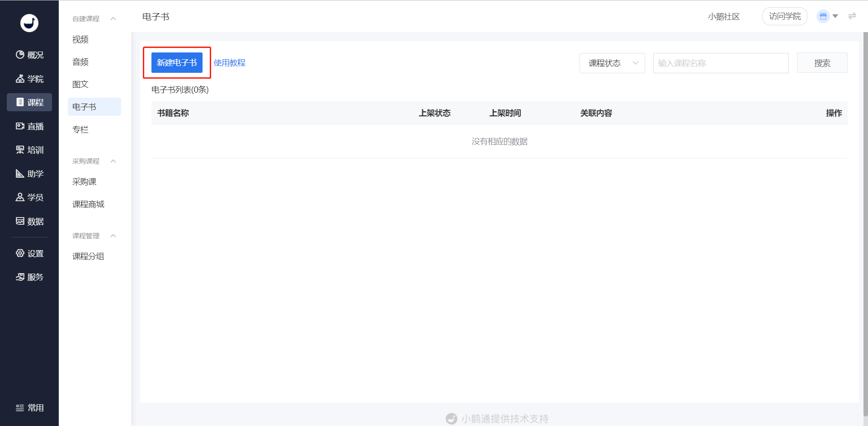Select 专栏 in the course submenu
868x426 pixels.
pyautogui.click(x=80, y=130)
